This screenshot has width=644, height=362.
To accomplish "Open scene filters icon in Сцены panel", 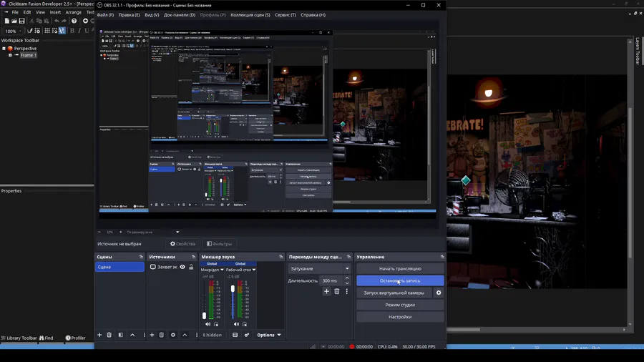I will point(121,335).
